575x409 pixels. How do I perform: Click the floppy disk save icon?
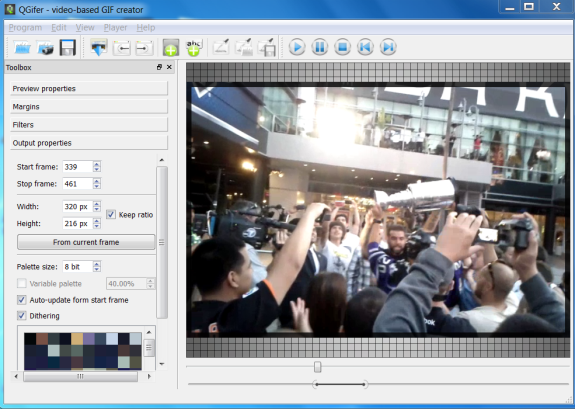point(67,48)
